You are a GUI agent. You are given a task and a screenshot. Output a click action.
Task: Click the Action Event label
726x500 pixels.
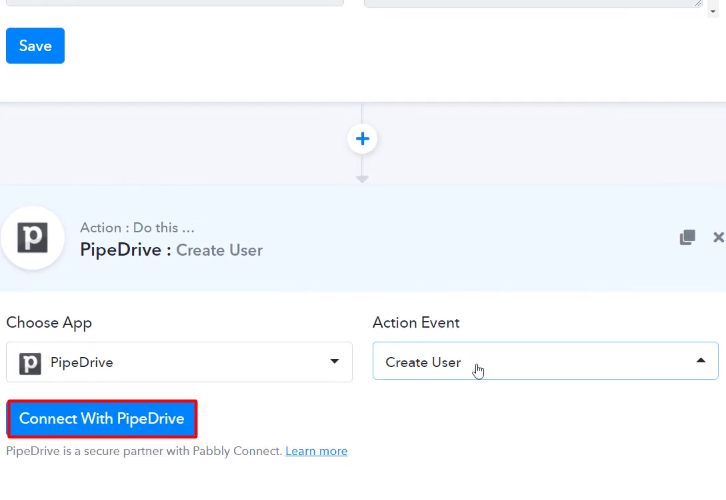tap(416, 323)
